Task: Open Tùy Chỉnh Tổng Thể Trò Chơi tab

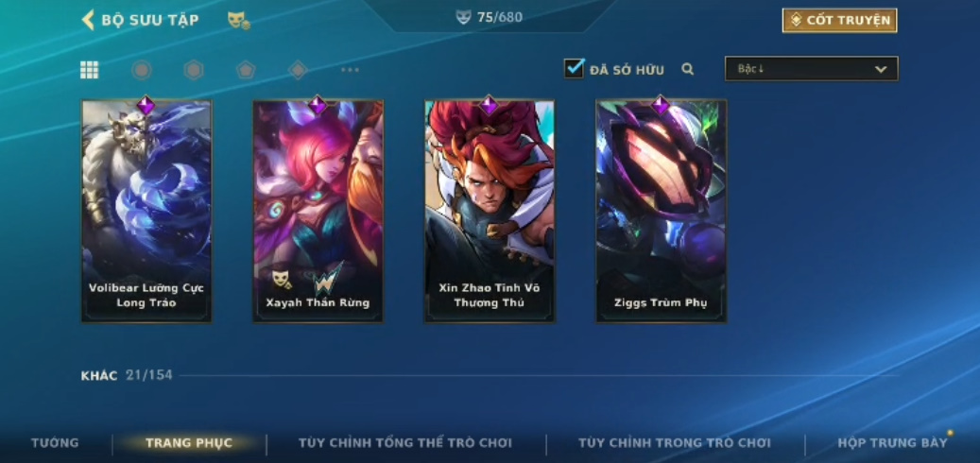Action: [x=405, y=443]
